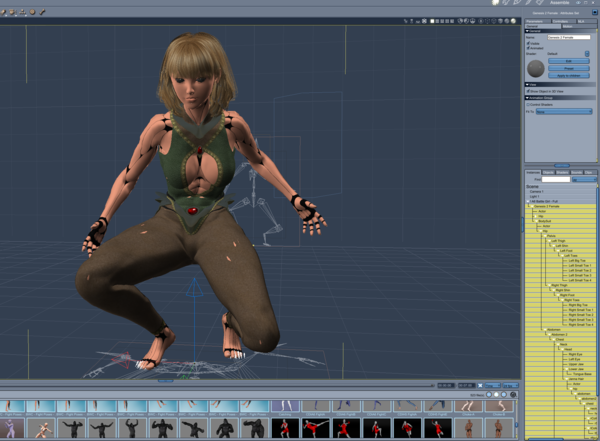The height and width of the screenshot is (441, 600).
Task: Click the shader Edit button
Action: point(569,61)
